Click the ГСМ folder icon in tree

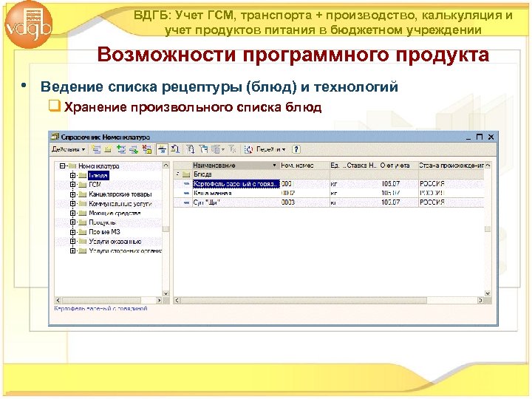click(83, 185)
